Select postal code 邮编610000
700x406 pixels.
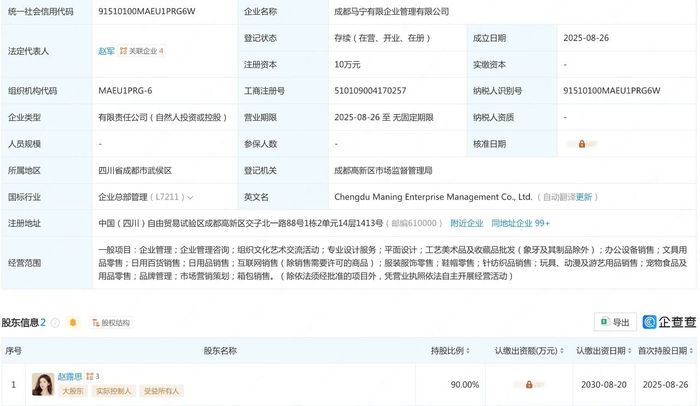(414, 223)
